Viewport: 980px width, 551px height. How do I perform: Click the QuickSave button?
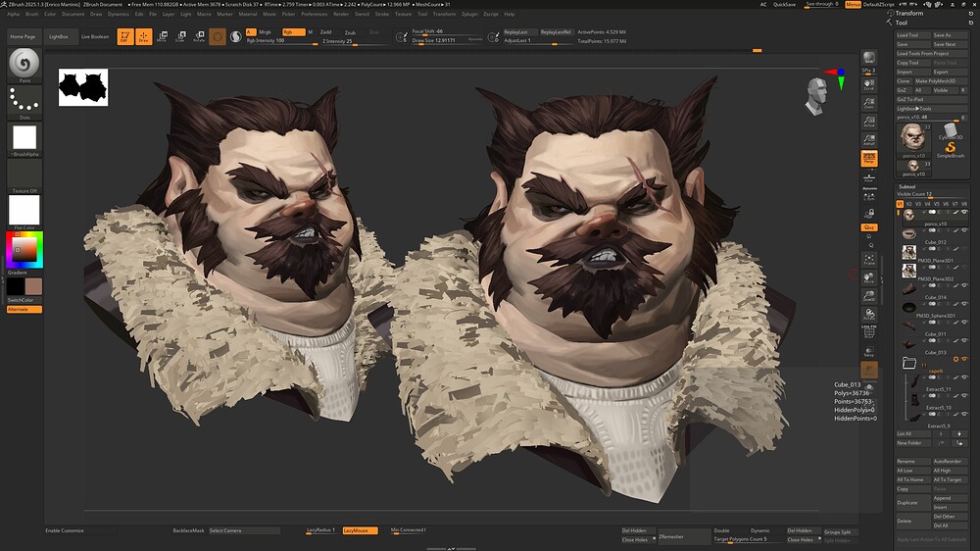pos(784,4)
